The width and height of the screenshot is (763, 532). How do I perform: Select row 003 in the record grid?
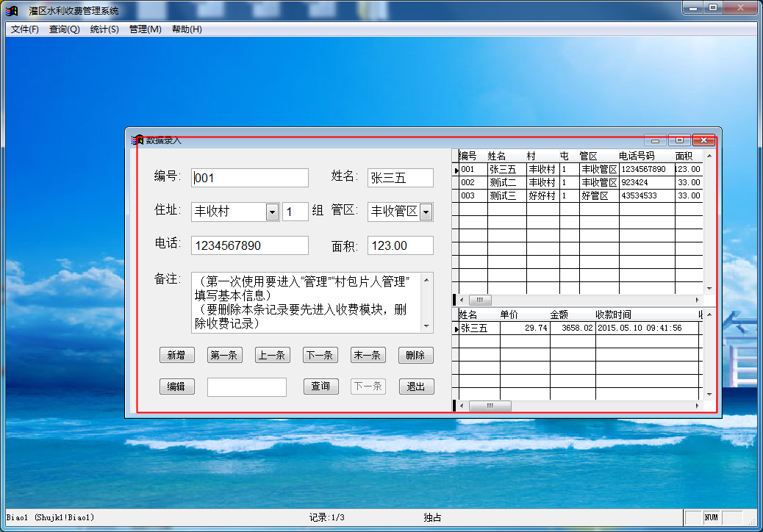click(578, 195)
